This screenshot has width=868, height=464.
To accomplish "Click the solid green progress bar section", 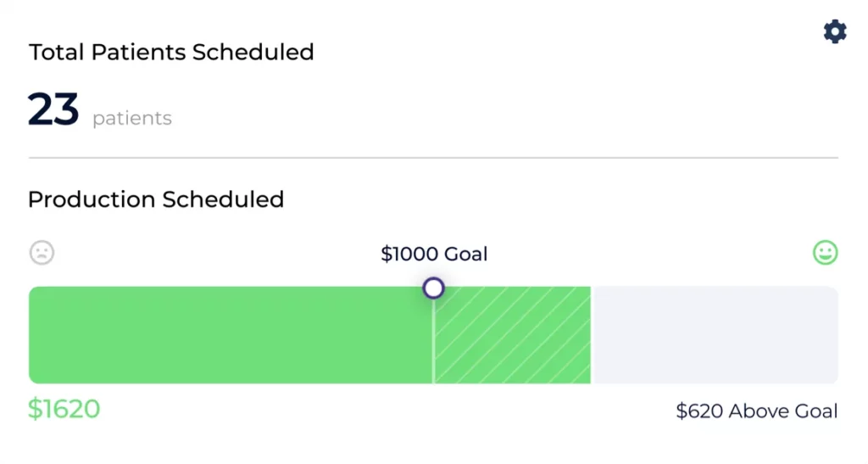I will coord(229,335).
